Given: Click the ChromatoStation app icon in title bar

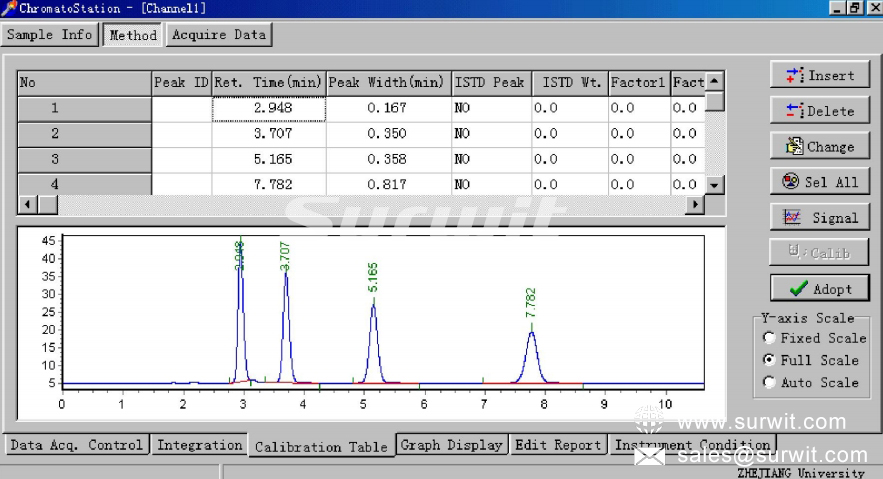Looking at the screenshot, I should (x=9, y=8).
